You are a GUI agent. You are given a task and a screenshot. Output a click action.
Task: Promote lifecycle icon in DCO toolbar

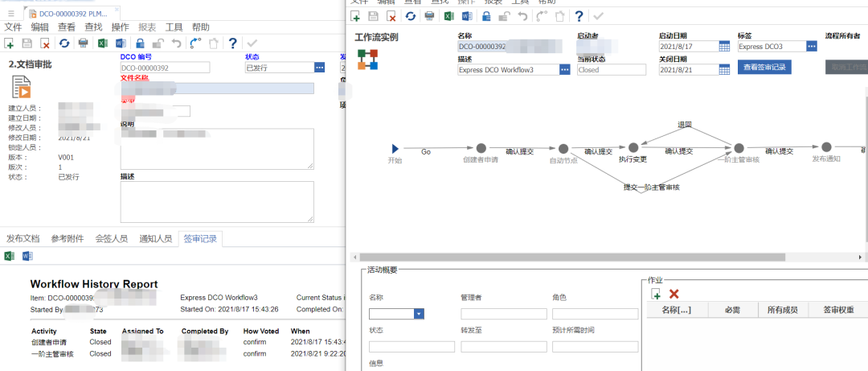point(194,43)
